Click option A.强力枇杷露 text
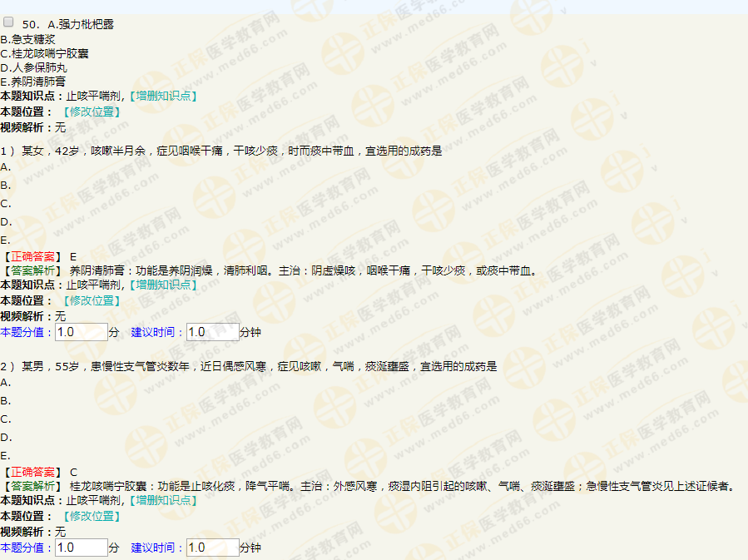The image size is (748, 560). (x=81, y=24)
